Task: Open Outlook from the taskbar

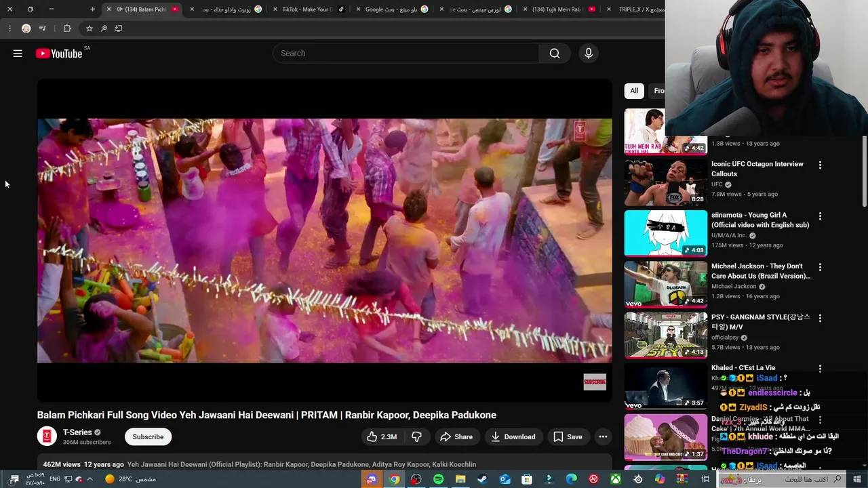Action: [505, 479]
